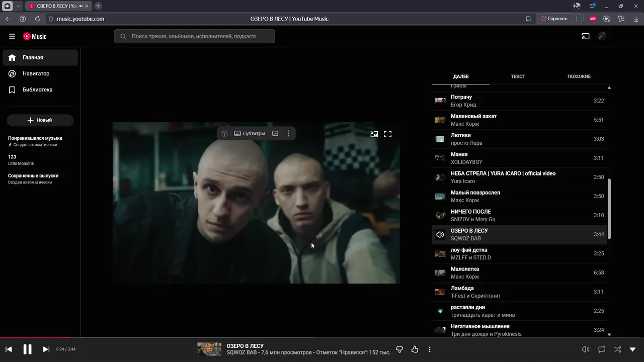The height and width of the screenshot is (362, 644).
Task: Toggle shuffle mode
Action: tap(617, 349)
